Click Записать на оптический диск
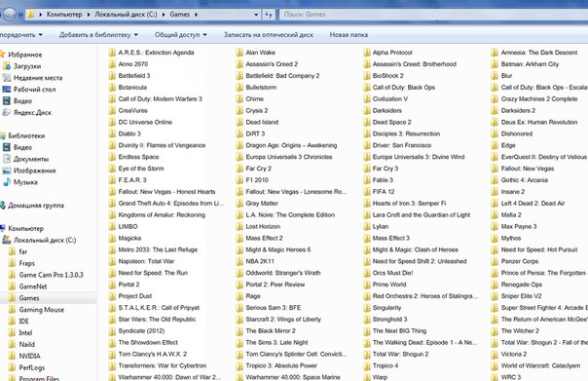588x381 pixels. pos(269,34)
